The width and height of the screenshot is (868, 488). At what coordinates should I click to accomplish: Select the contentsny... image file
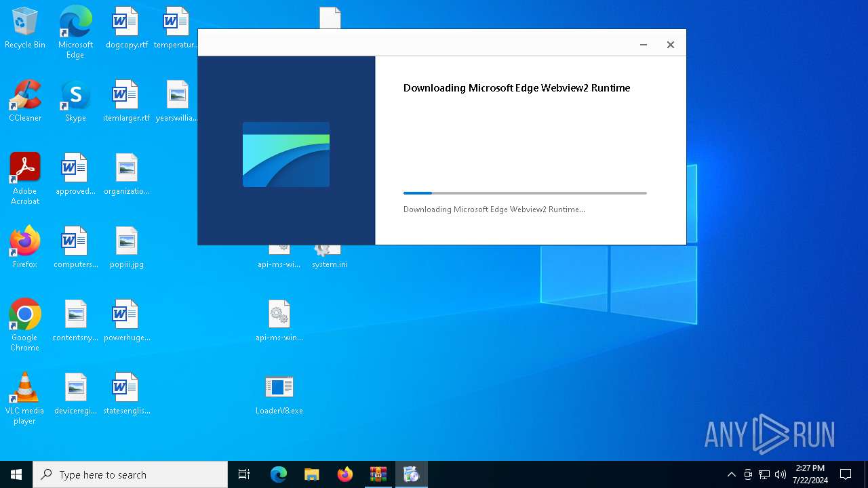(x=75, y=321)
